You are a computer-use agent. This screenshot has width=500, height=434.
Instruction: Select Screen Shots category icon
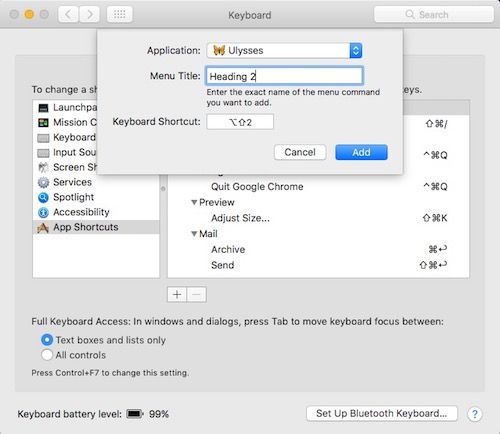click(x=43, y=167)
